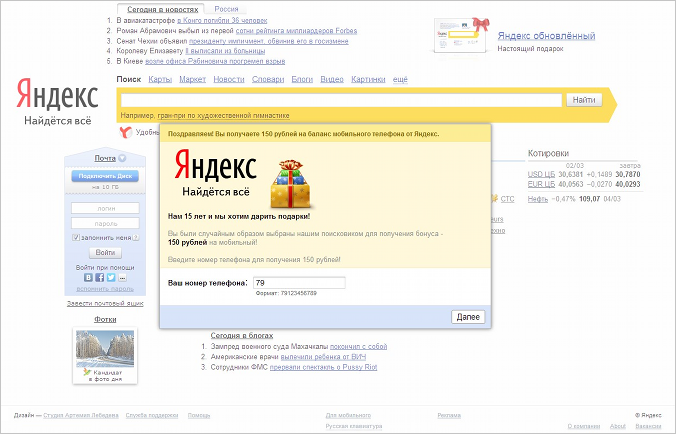Focus the main search input field

[341, 100]
